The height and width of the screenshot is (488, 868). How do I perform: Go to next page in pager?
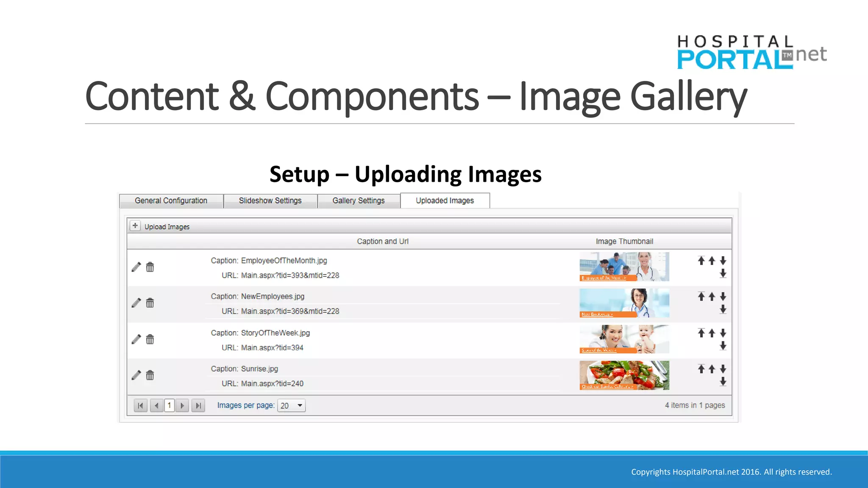click(x=182, y=405)
